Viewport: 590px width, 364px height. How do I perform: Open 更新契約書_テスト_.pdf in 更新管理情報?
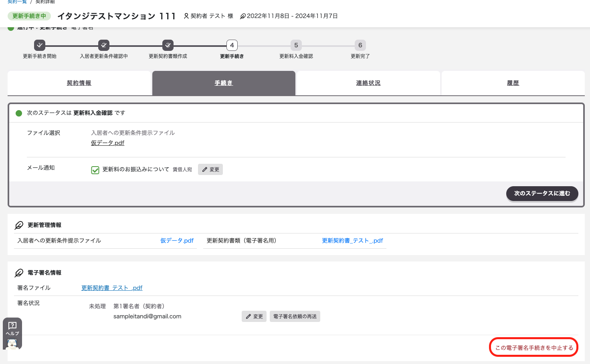[352, 241]
